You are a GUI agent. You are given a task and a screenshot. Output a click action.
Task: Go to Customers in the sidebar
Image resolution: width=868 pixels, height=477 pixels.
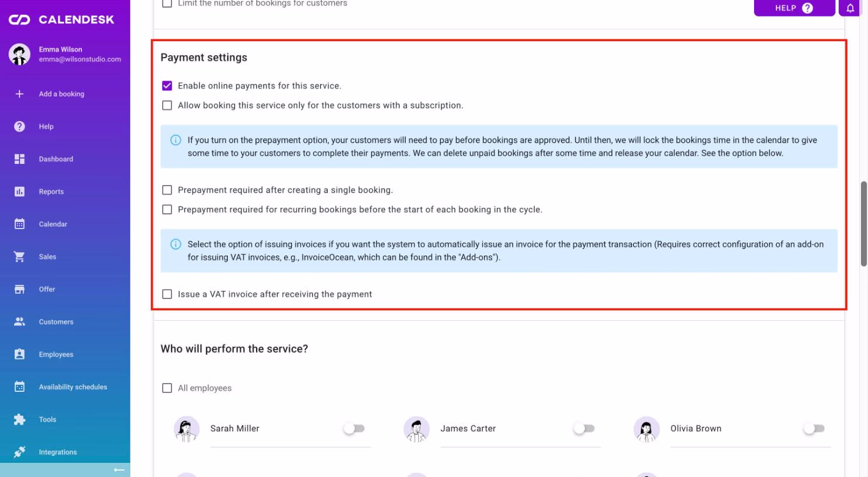(65, 322)
